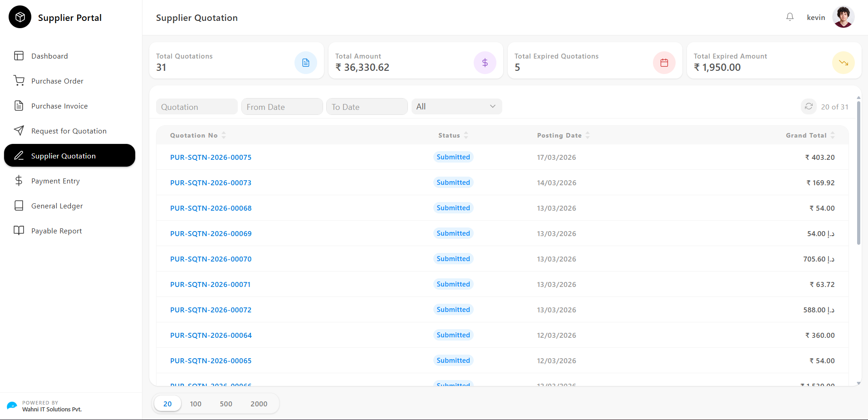Show 500 rows per page

tap(226, 404)
